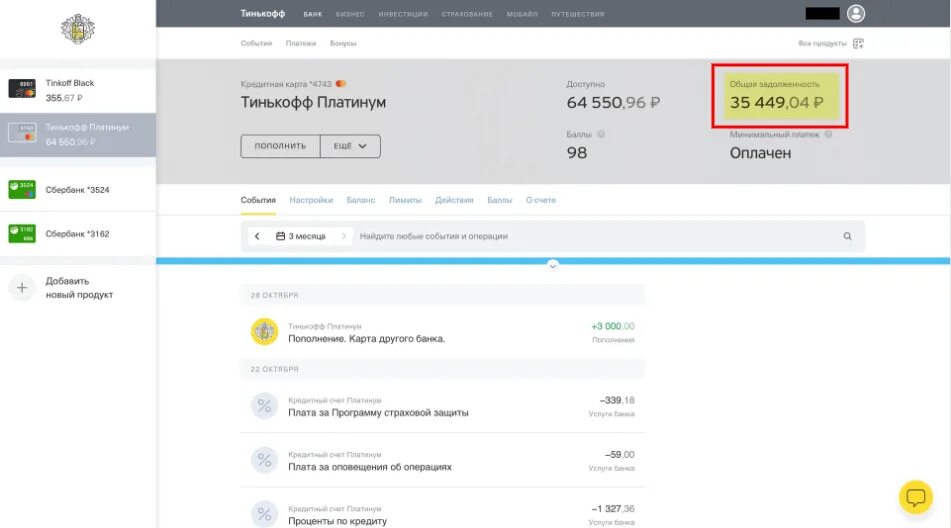Viewport: 951px width, 528px height.
Task: Click the 64 550,96 ₽ available amount
Action: pos(613,102)
